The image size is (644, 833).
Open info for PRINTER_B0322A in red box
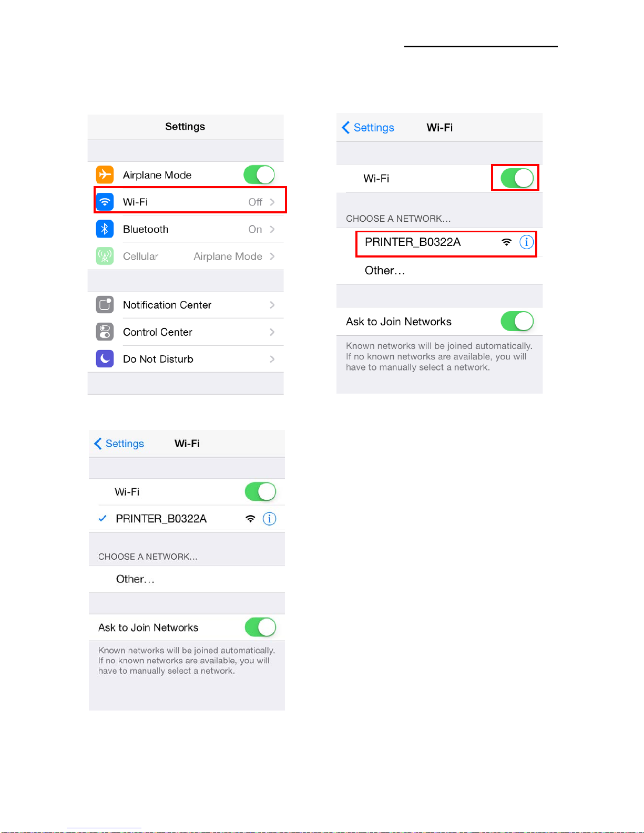(526, 242)
